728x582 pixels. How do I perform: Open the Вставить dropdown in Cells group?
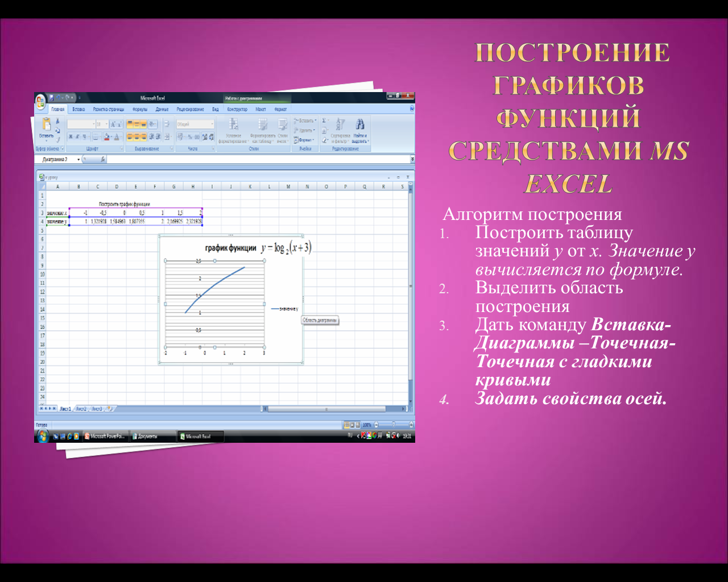(305, 120)
